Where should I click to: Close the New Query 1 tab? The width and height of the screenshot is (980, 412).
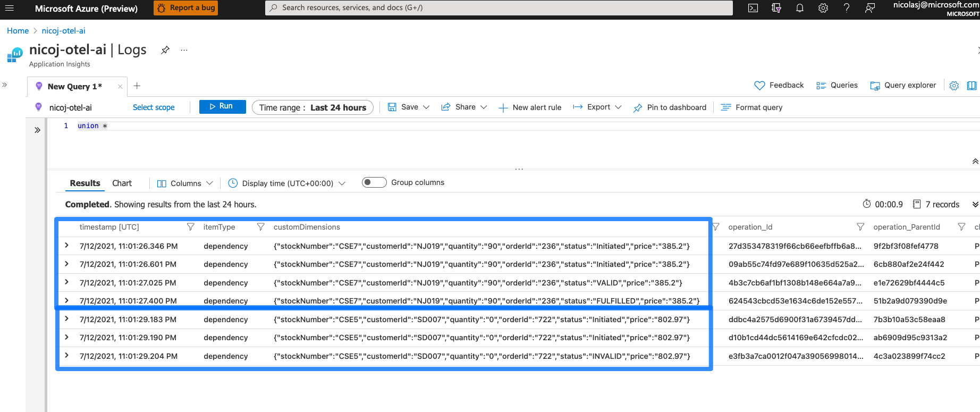120,87
